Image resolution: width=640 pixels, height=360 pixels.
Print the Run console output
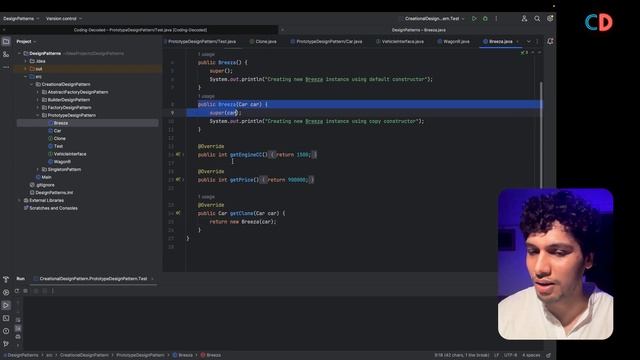pyautogui.click(x=18, y=337)
